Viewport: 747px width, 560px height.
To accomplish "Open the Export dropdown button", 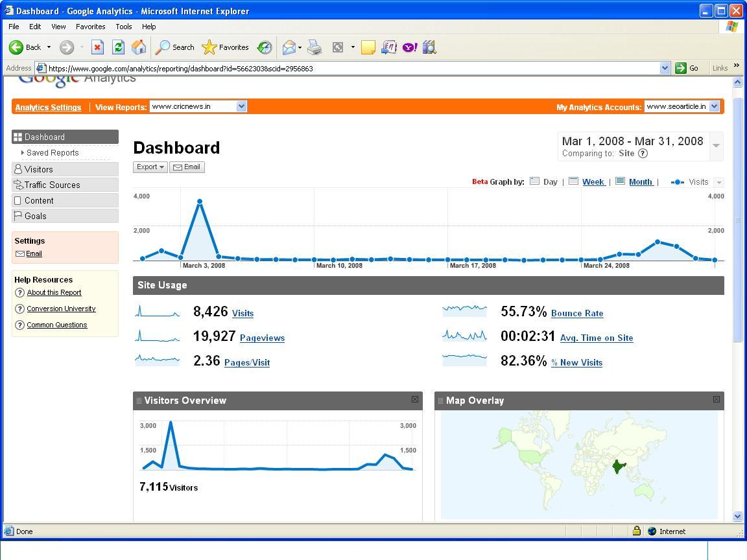I will click(150, 167).
